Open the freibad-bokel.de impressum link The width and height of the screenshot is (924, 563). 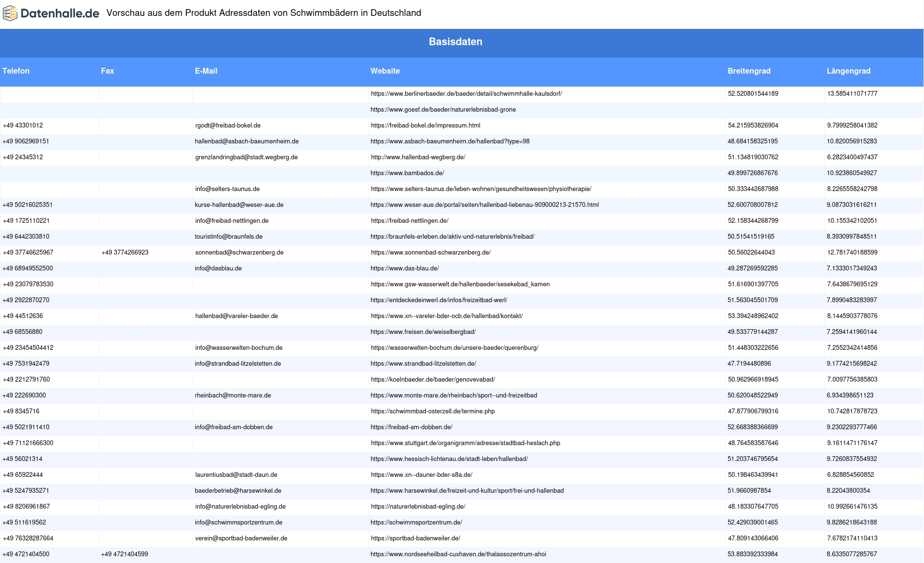[425, 126]
